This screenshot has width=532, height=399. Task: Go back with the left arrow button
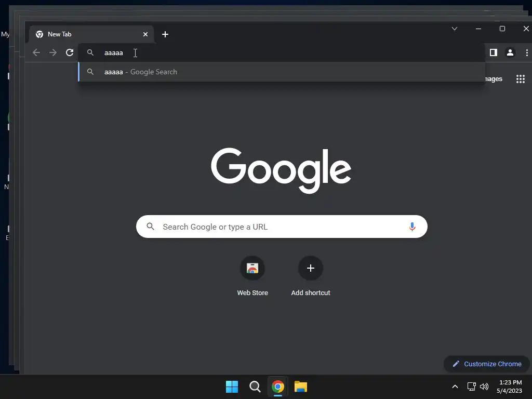tap(36, 52)
